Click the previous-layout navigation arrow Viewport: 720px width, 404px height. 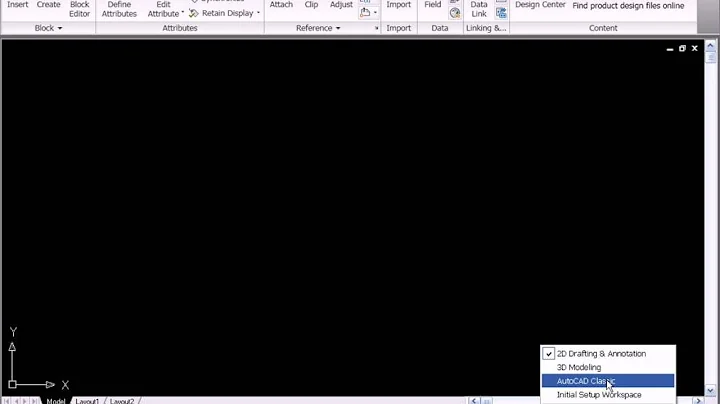(16, 401)
